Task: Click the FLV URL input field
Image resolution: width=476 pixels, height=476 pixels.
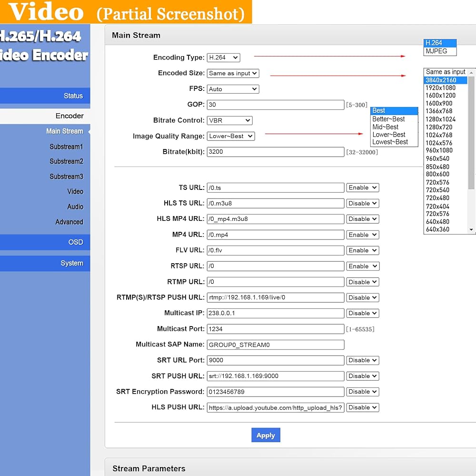Action: click(x=275, y=250)
